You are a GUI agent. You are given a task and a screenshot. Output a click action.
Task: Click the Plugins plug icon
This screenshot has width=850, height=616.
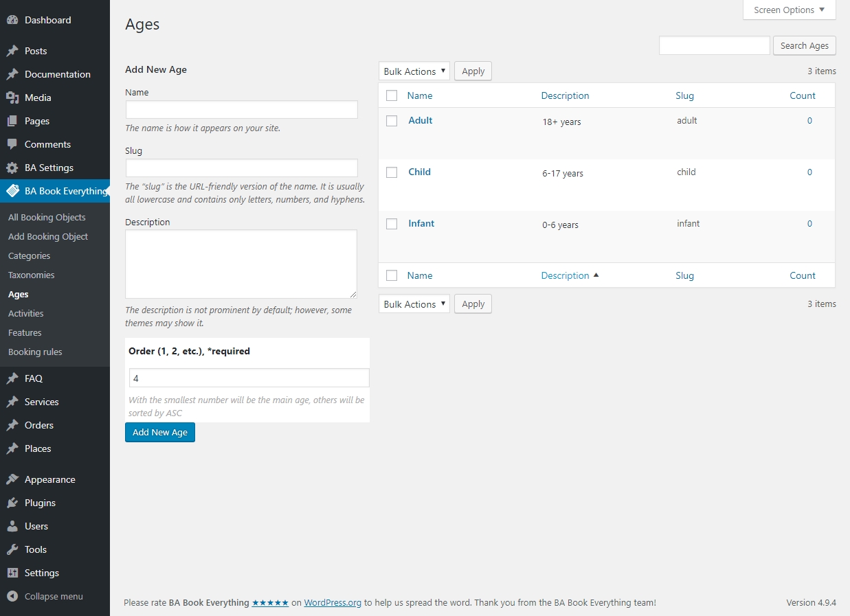click(x=12, y=503)
